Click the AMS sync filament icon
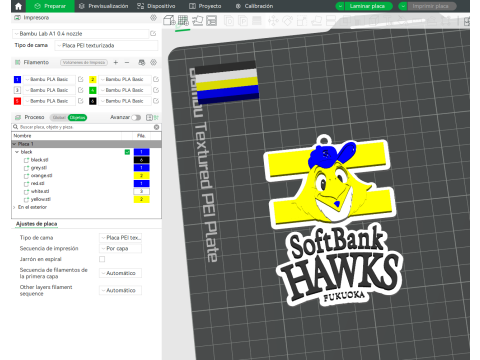This screenshot has width=480, height=360. [x=142, y=62]
